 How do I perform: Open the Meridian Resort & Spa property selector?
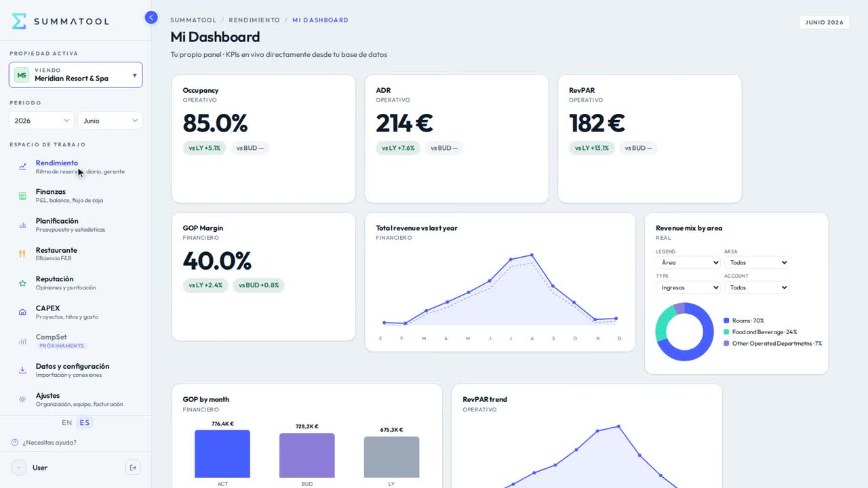click(76, 75)
